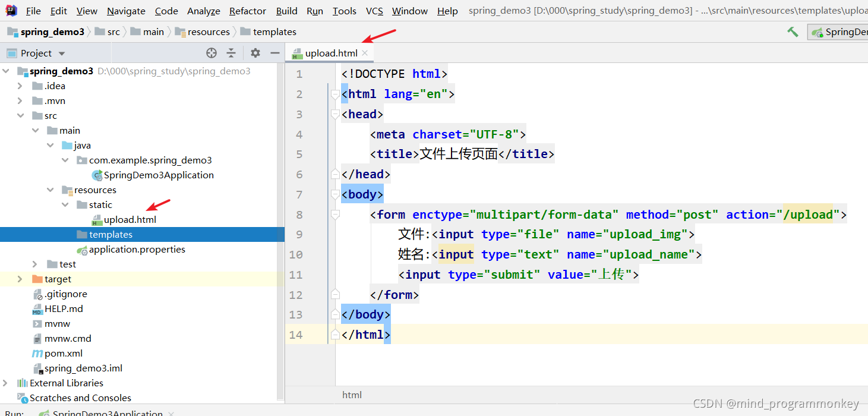Click src breadcrumb in navigation bar
This screenshot has width=868, height=416.
click(107, 31)
